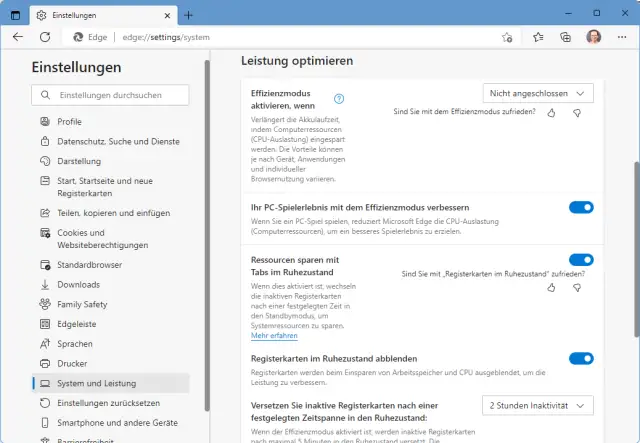The image size is (640, 443).
Task: Open the Nicht angeschlossen dropdown
Action: click(x=538, y=93)
